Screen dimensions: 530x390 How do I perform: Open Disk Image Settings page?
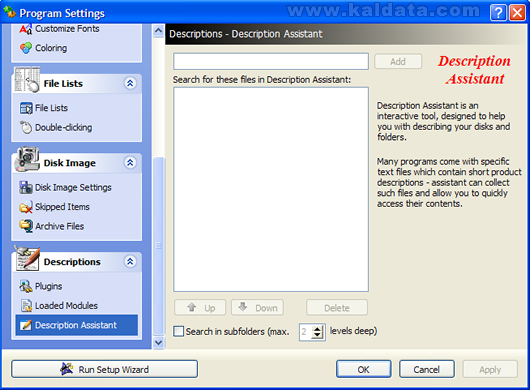tap(73, 187)
